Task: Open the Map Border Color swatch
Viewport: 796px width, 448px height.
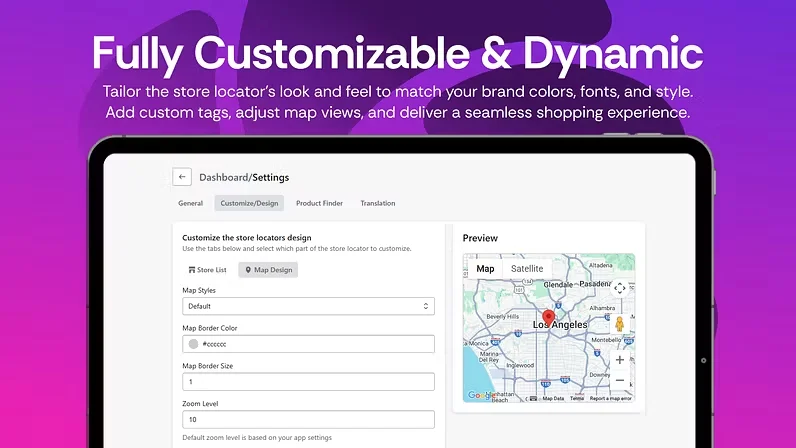Action: coord(193,344)
